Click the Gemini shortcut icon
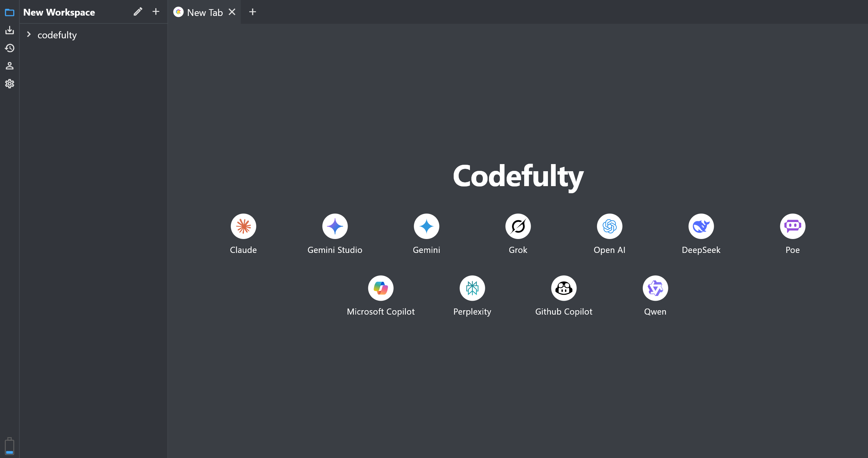Screen dimensions: 868x458 pos(426,226)
